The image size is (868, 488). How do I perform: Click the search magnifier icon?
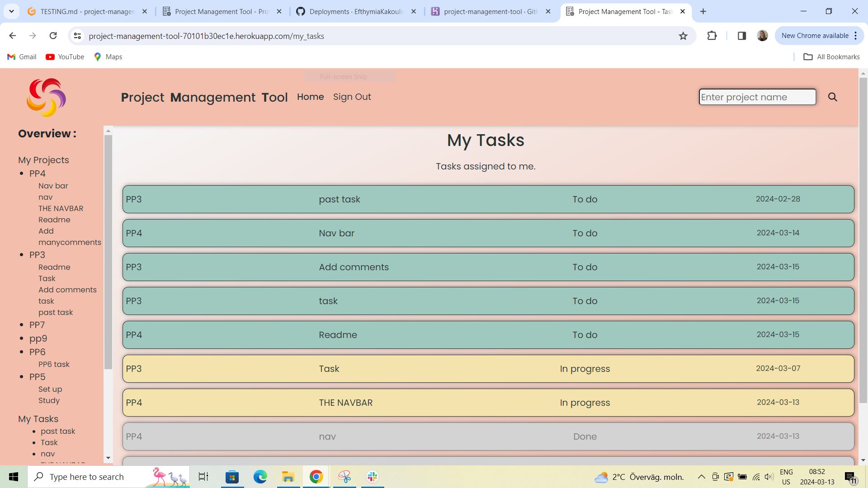pyautogui.click(x=832, y=97)
